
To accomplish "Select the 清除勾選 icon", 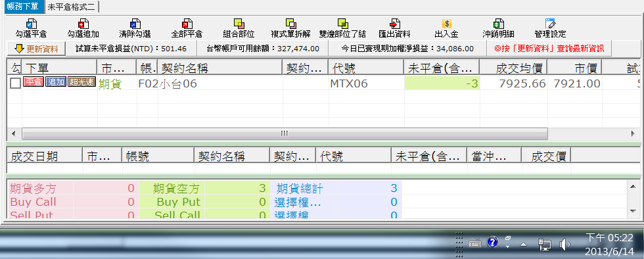I will (x=135, y=24).
